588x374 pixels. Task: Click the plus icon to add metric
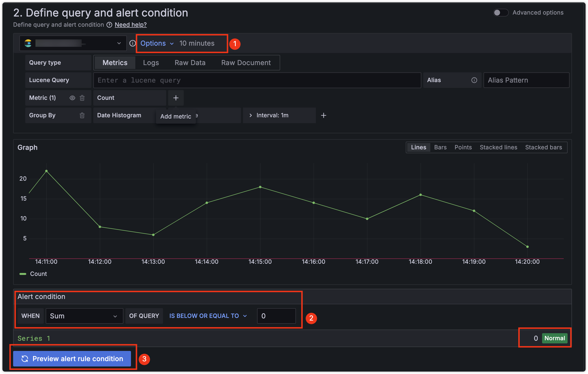tap(176, 98)
